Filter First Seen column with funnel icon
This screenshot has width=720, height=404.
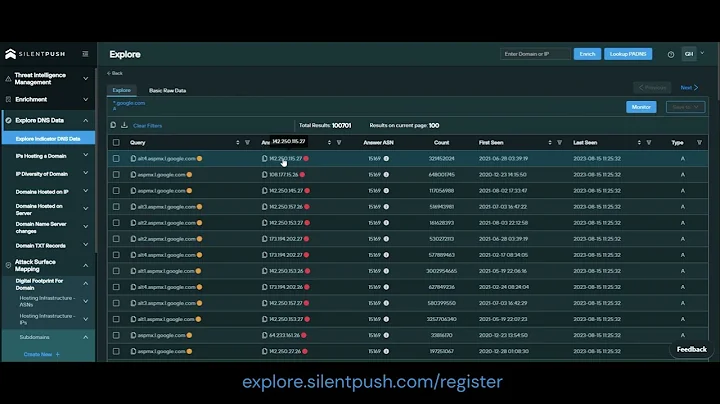[x=559, y=142]
